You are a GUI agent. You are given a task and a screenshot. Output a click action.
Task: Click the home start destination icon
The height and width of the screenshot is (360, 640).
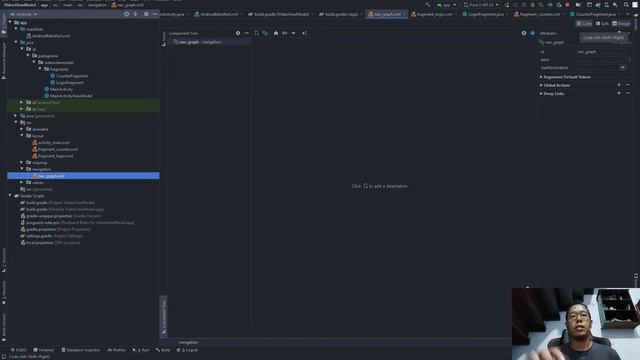tap(276, 33)
